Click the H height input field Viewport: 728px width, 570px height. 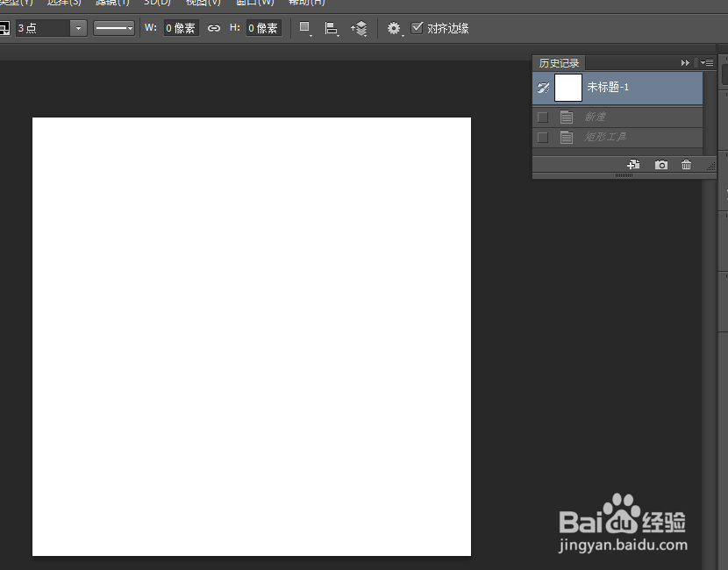[x=264, y=28]
